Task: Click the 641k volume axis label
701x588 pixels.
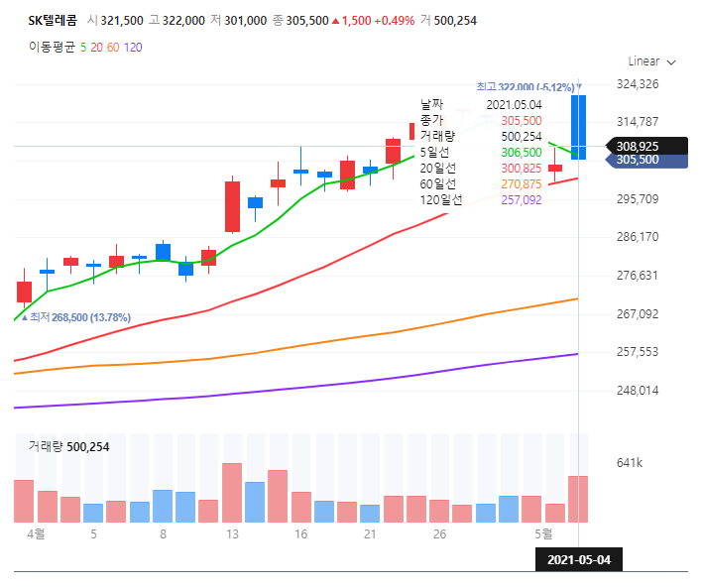Action: [x=630, y=463]
